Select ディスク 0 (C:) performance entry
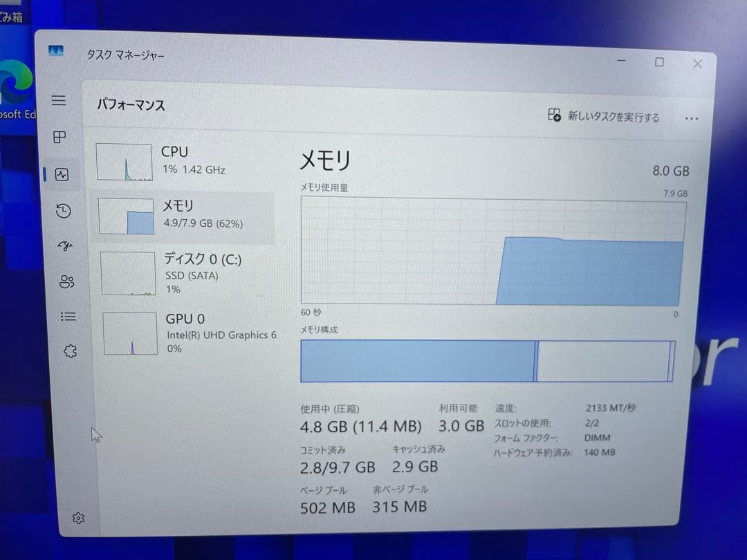747x560 pixels. [183, 274]
